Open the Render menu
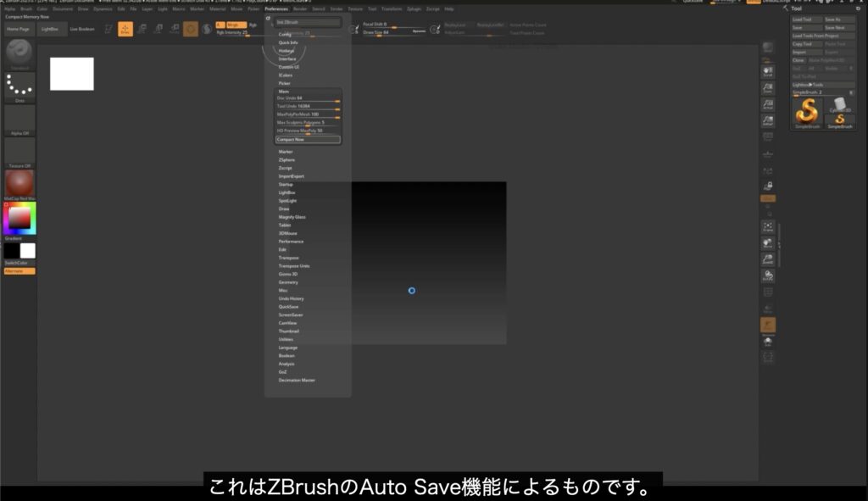 [x=300, y=8]
